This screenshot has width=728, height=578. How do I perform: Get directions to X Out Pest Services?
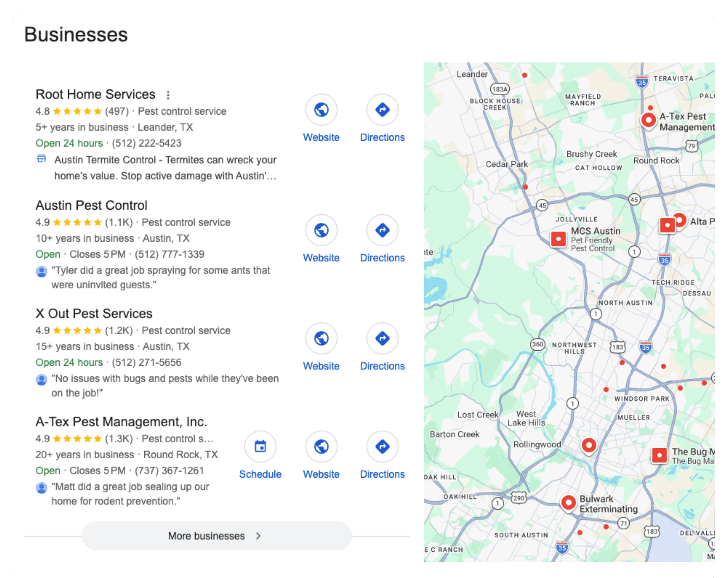pyautogui.click(x=382, y=338)
